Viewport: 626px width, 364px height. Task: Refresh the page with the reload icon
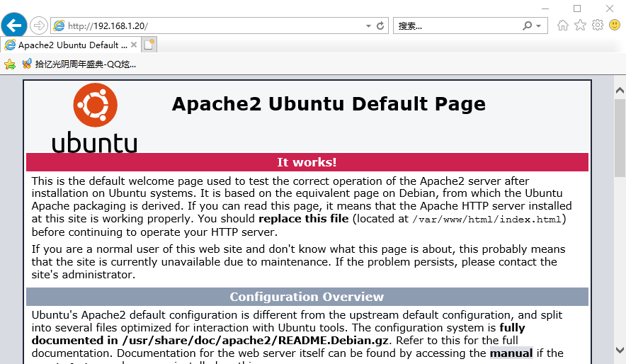click(380, 26)
